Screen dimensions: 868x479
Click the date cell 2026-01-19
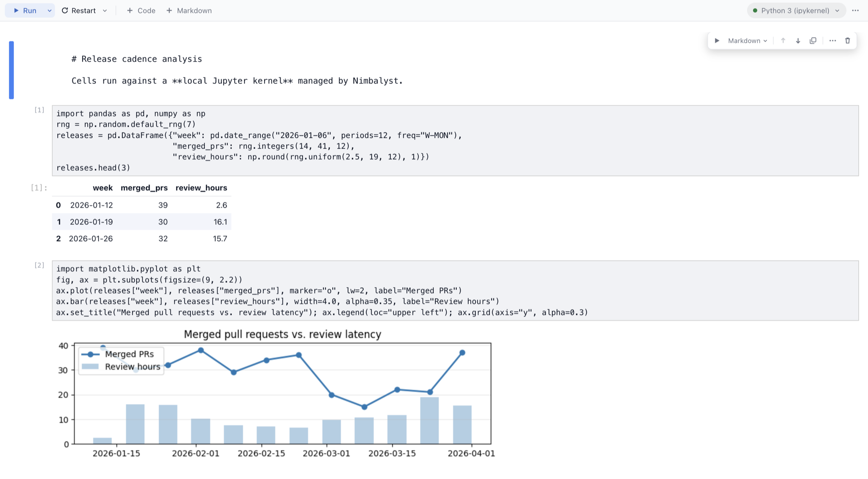click(x=92, y=222)
